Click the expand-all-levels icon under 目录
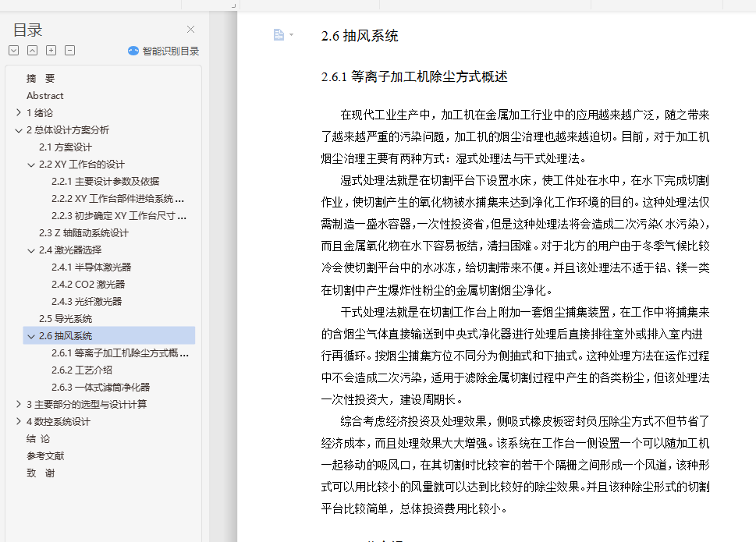Screen dimensions: 756x542 pos(13,51)
